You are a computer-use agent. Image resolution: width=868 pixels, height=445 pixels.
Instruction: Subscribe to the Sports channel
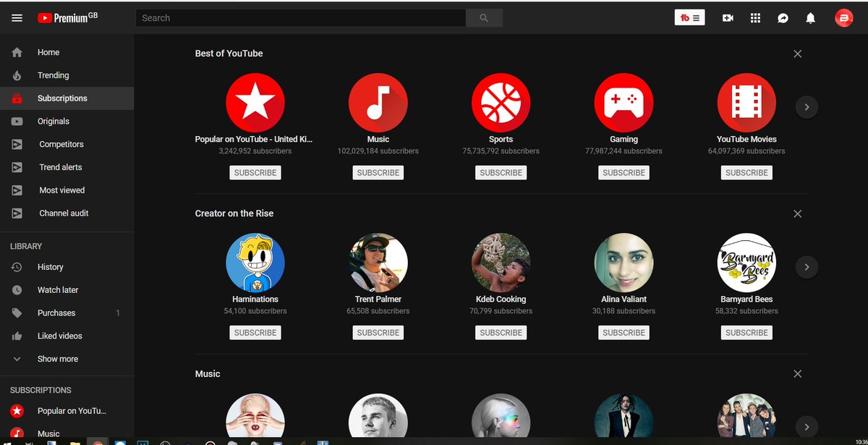501,173
